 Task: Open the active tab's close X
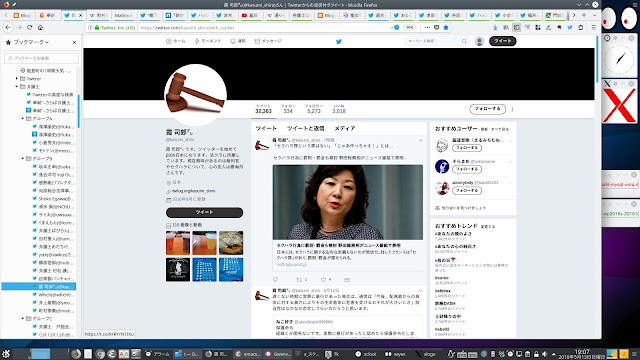click(x=80, y=15)
